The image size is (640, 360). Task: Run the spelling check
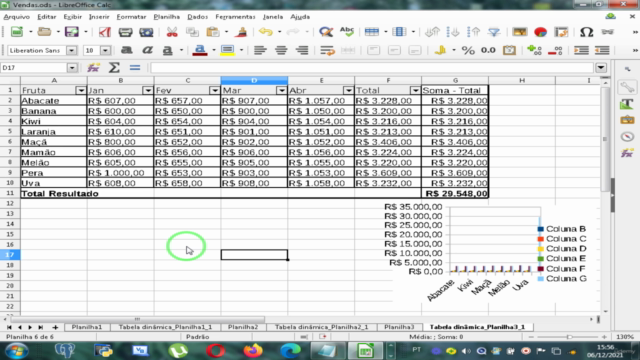point(347,32)
